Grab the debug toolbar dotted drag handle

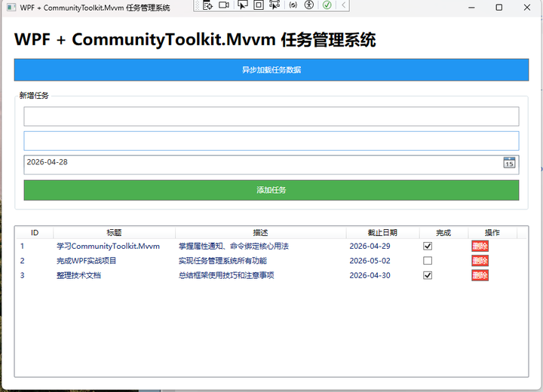click(198, 5)
